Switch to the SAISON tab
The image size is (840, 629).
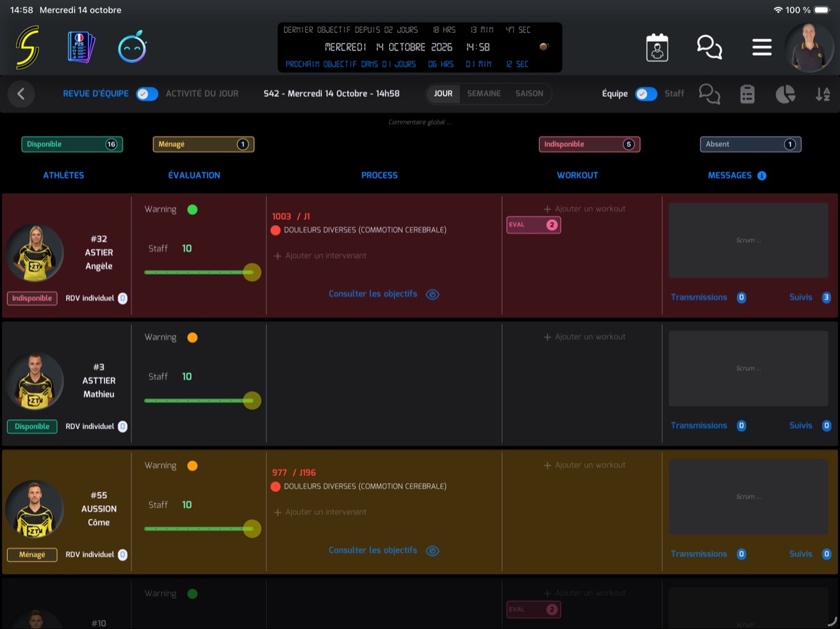pos(529,94)
